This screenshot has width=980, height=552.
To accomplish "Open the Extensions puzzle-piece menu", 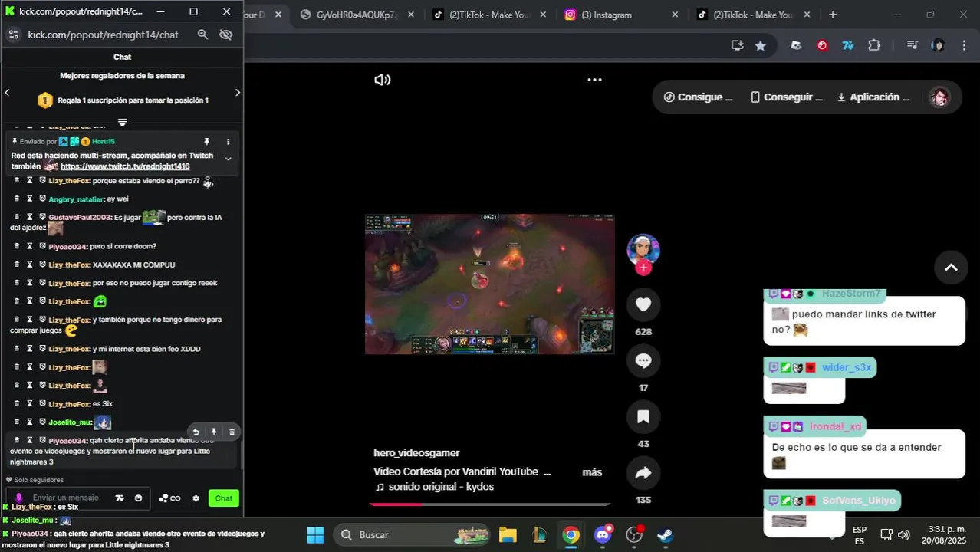I will coord(874,45).
